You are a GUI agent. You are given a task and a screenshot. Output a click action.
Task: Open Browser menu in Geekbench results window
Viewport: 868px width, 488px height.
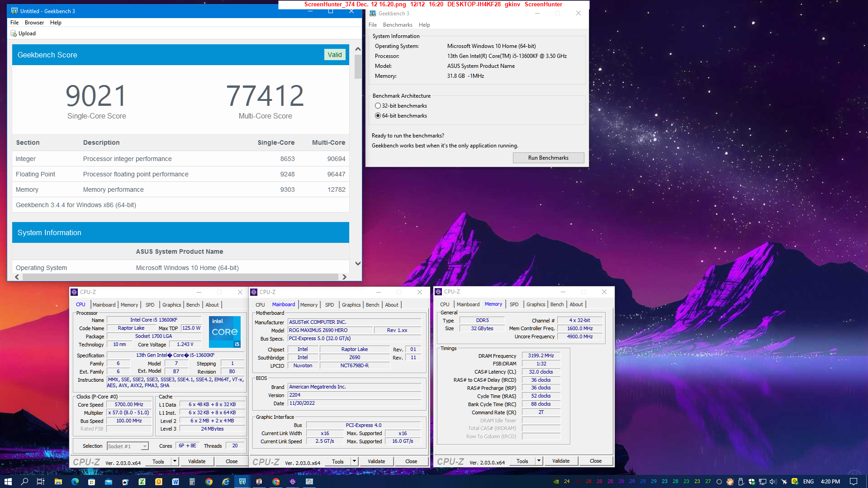pos(34,23)
